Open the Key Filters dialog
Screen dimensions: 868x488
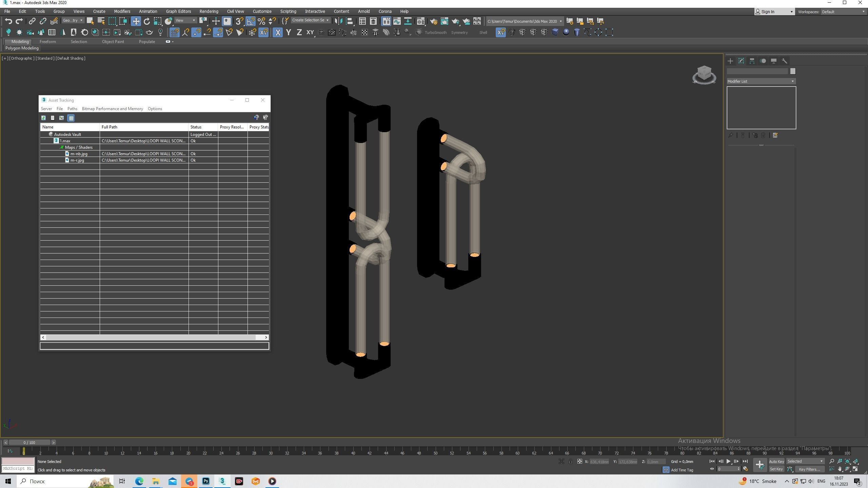pyautogui.click(x=809, y=469)
